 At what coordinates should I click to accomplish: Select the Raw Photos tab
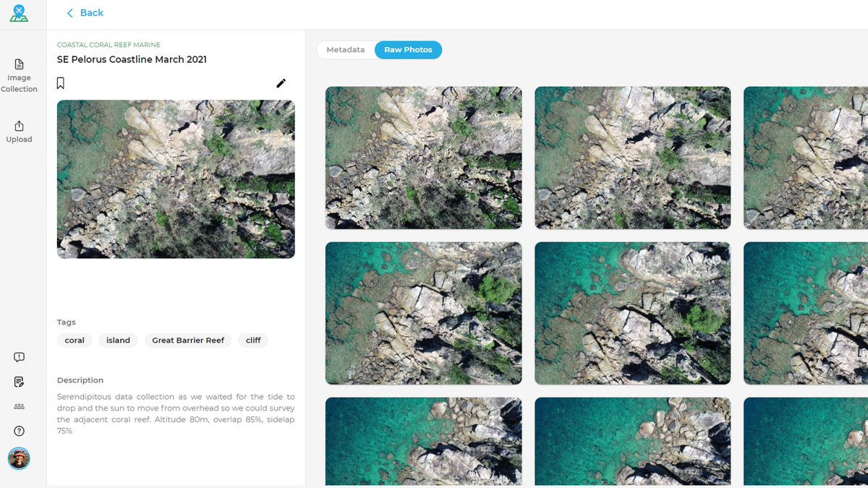(408, 50)
